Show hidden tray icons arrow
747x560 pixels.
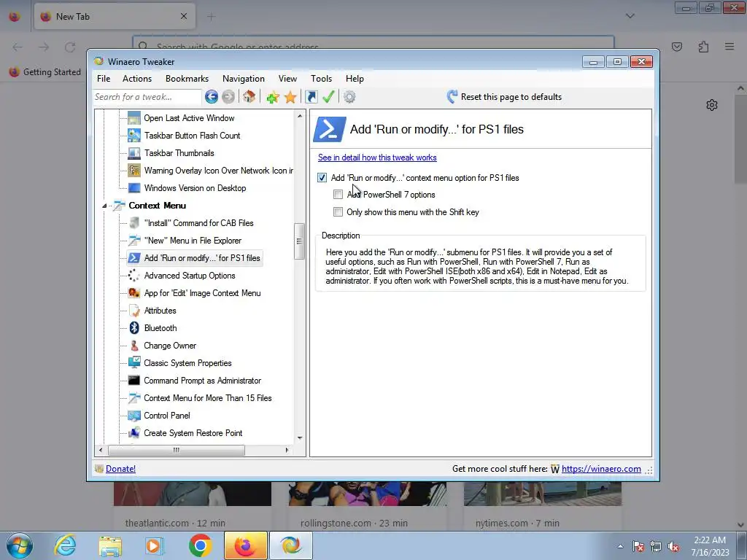(620, 546)
